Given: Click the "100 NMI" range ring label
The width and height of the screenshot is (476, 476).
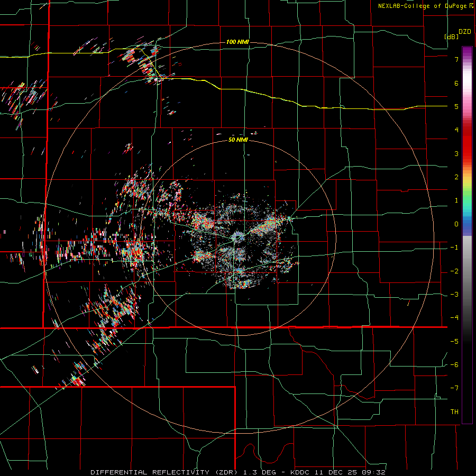Looking at the screenshot, I should [237, 42].
